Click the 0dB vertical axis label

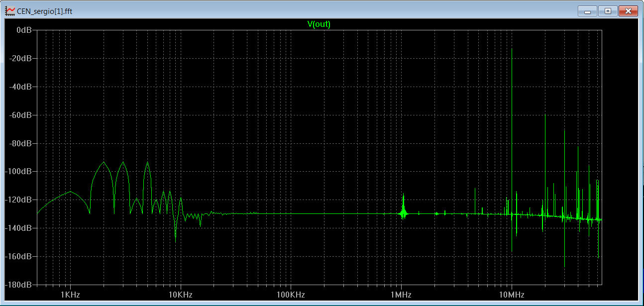tap(24, 30)
